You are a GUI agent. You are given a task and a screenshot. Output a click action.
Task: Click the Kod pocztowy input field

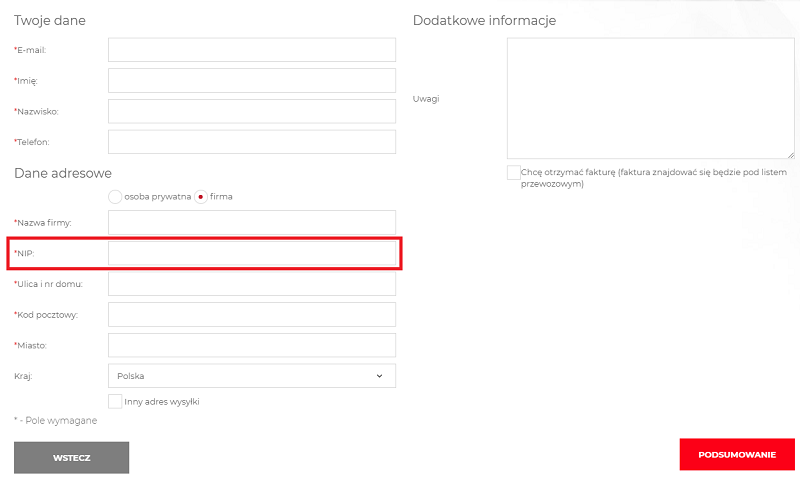(251, 315)
